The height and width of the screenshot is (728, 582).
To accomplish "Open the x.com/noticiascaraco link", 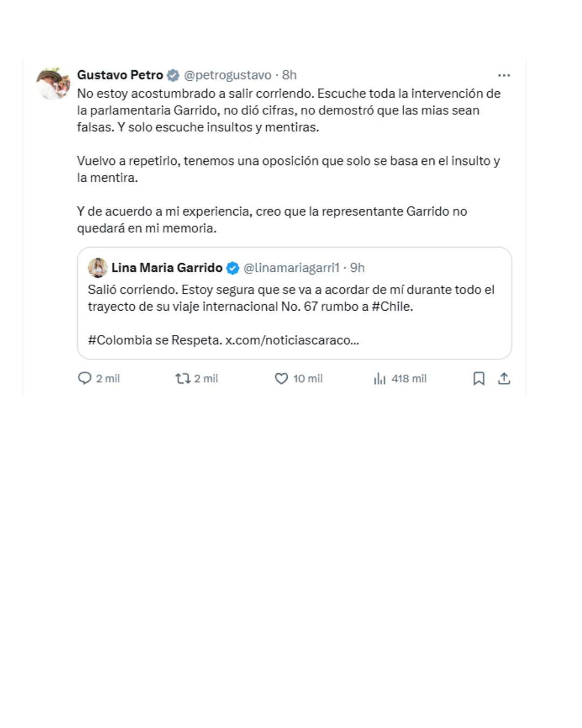I will (292, 340).
